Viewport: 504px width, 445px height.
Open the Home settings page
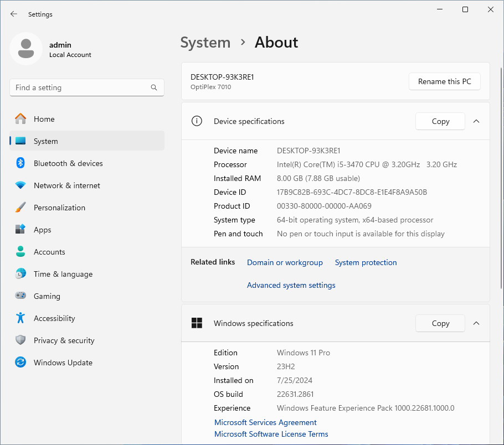coord(87,119)
